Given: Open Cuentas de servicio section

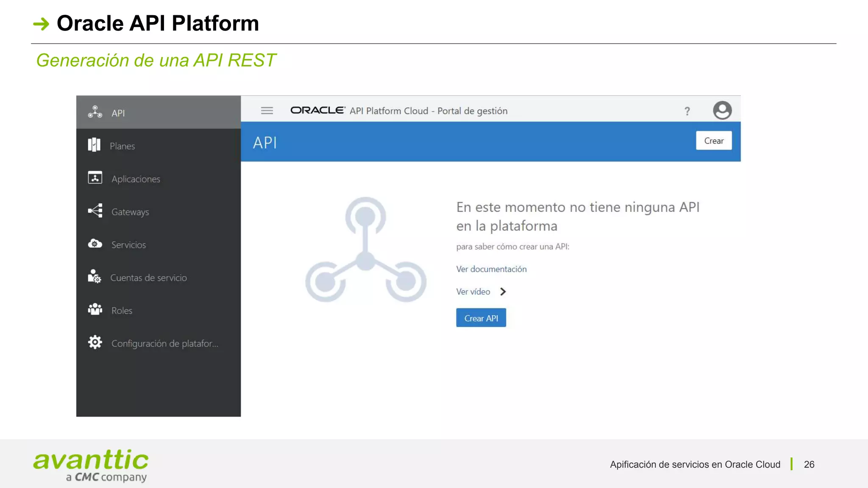Looking at the screenshot, I should click(159, 277).
